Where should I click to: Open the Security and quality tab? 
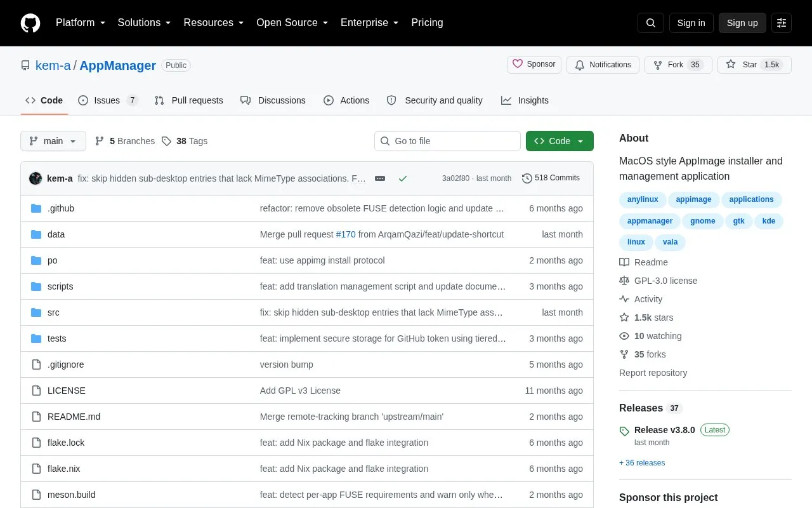tap(435, 100)
